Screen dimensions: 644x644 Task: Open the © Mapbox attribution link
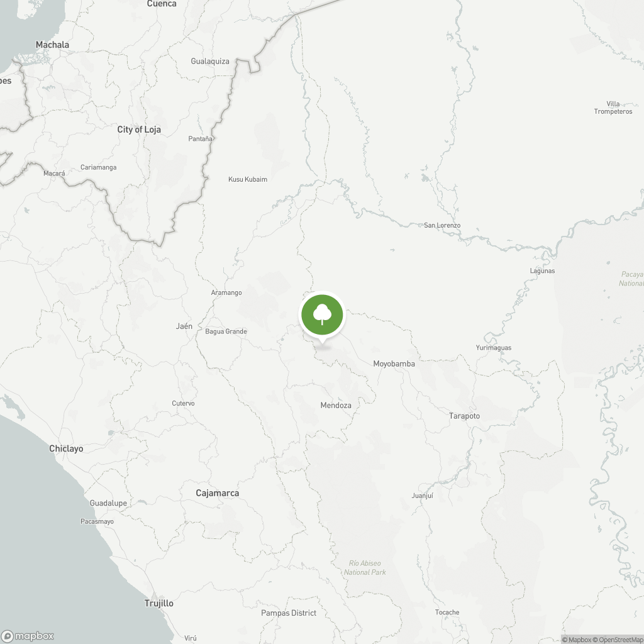click(x=576, y=640)
